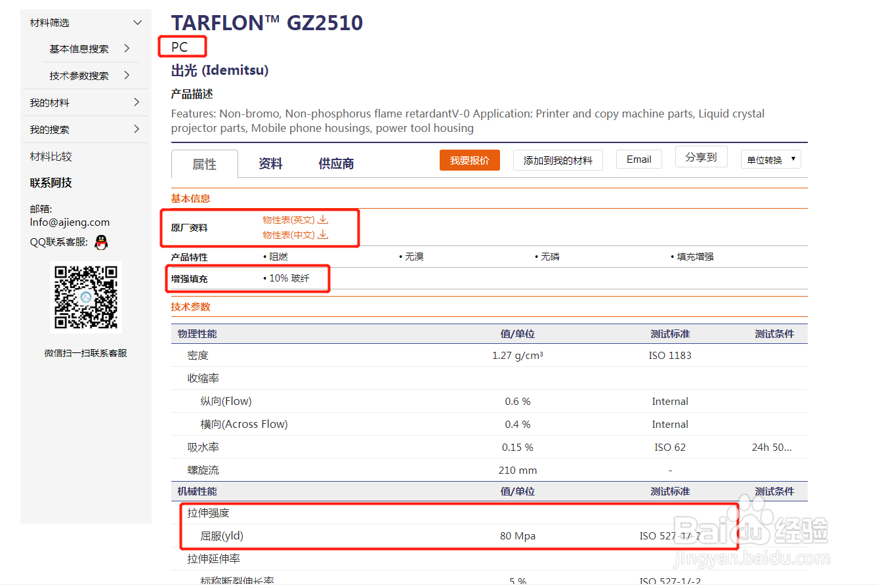Click the chevron next to 基本信息搜索
Image resolution: width=878 pixels, height=588 pixels.
(127, 49)
